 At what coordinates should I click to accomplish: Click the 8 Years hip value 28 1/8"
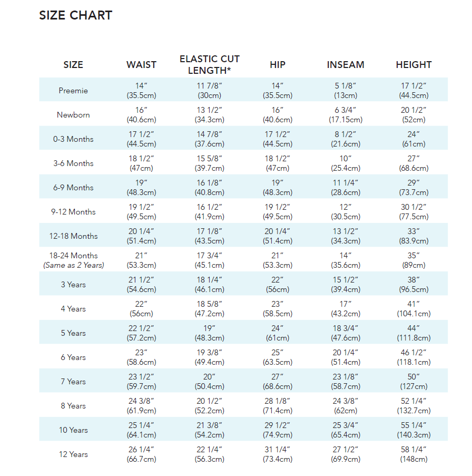[278, 401]
